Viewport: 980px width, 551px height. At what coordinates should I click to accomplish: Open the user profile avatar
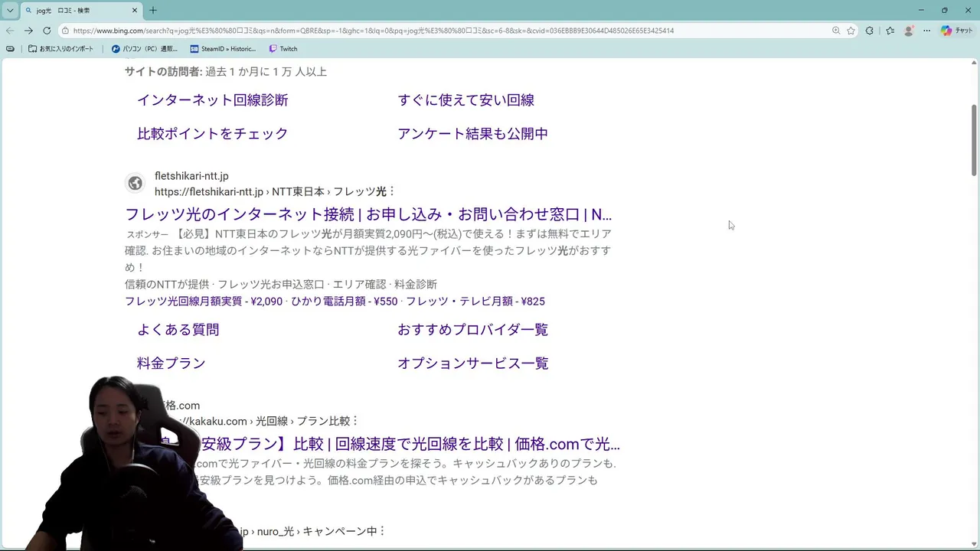click(909, 31)
